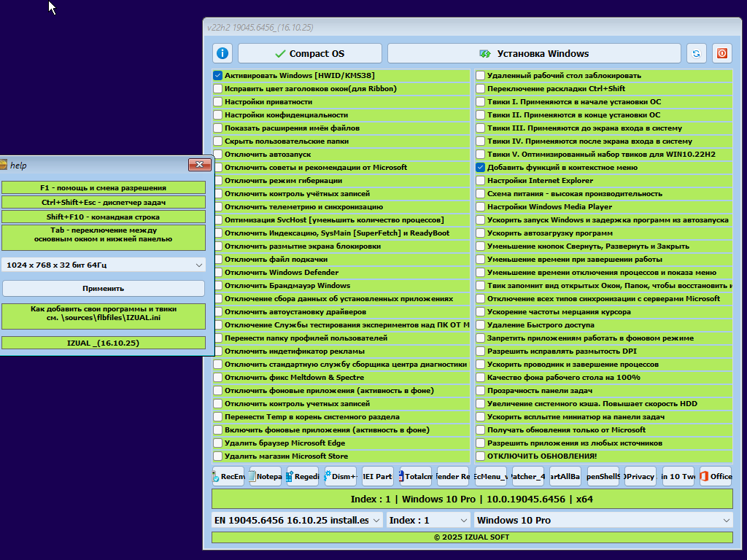
Task: Launch the Office installer tool
Action: (715, 476)
